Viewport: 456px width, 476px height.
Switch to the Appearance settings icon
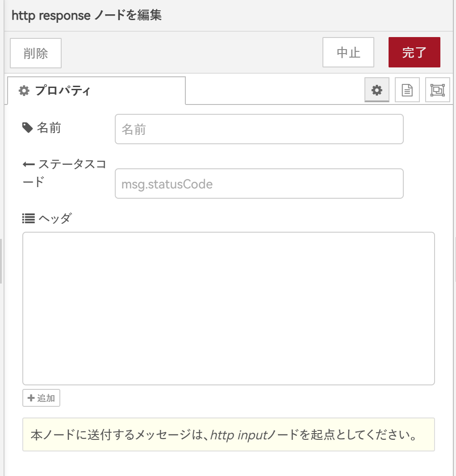click(437, 89)
